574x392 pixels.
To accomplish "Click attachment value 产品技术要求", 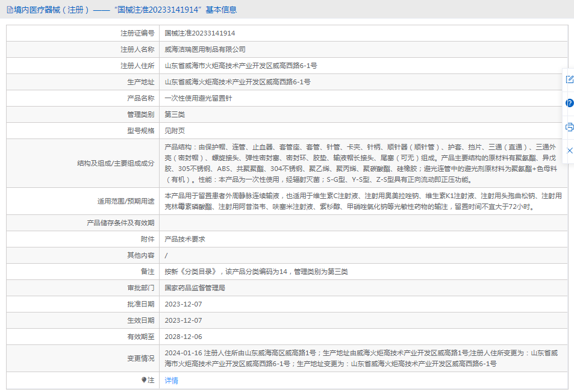I will [185, 239].
